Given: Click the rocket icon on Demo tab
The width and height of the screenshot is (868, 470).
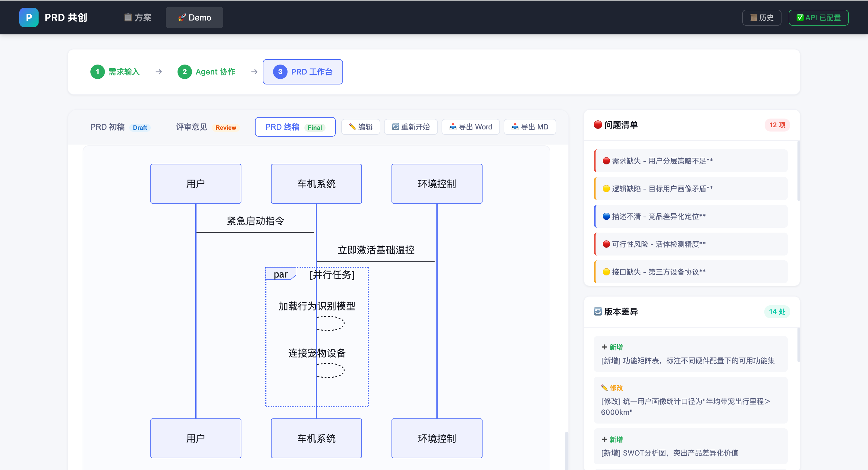Looking at the screenshot, I should point(182,17).
